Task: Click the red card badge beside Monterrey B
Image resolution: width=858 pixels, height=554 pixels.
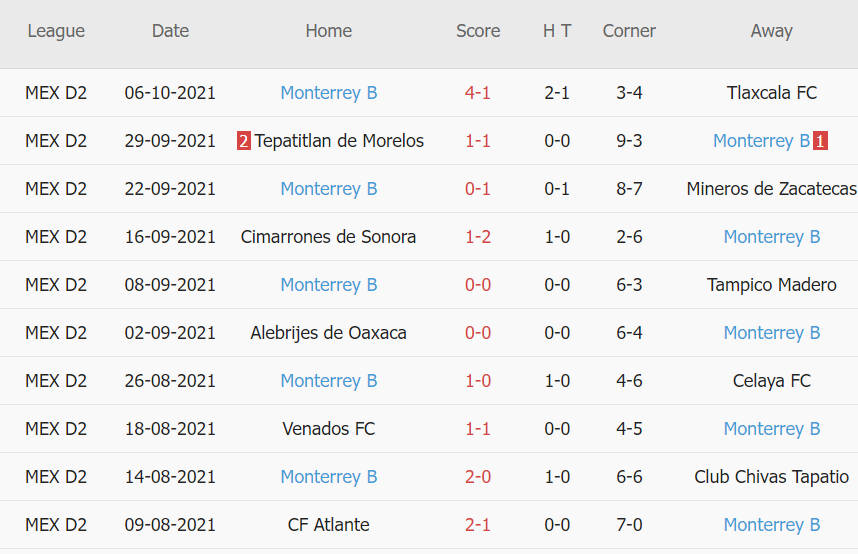Action: (820, 141)
